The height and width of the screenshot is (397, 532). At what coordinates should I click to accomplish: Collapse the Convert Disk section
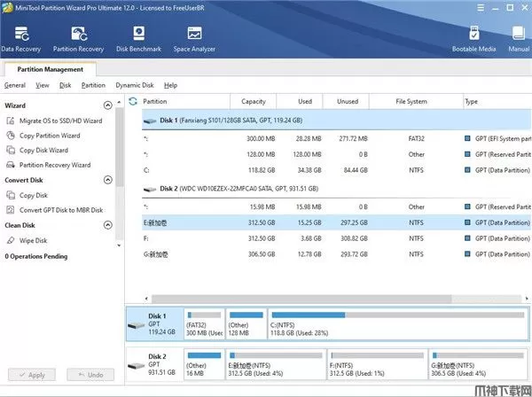pos(108,180)
